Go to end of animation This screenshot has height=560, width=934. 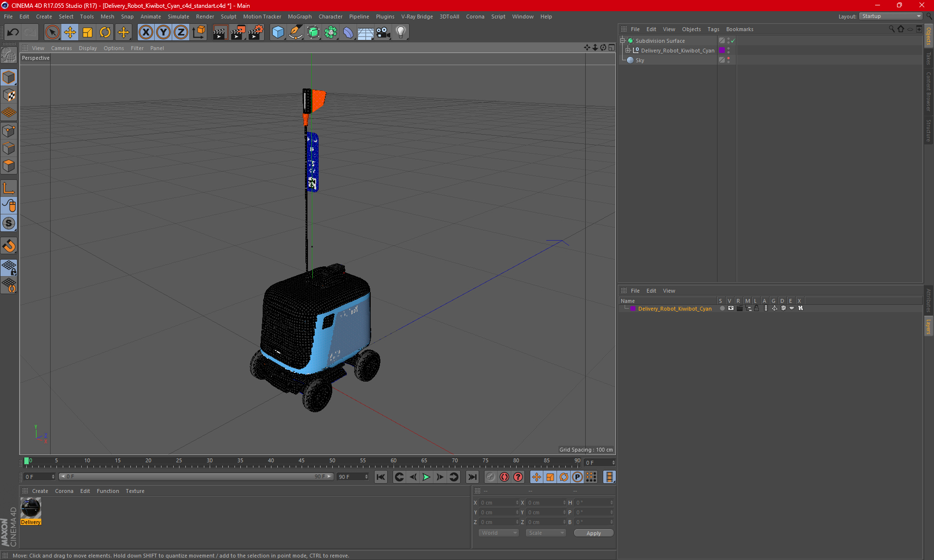[x=472, y=477]
